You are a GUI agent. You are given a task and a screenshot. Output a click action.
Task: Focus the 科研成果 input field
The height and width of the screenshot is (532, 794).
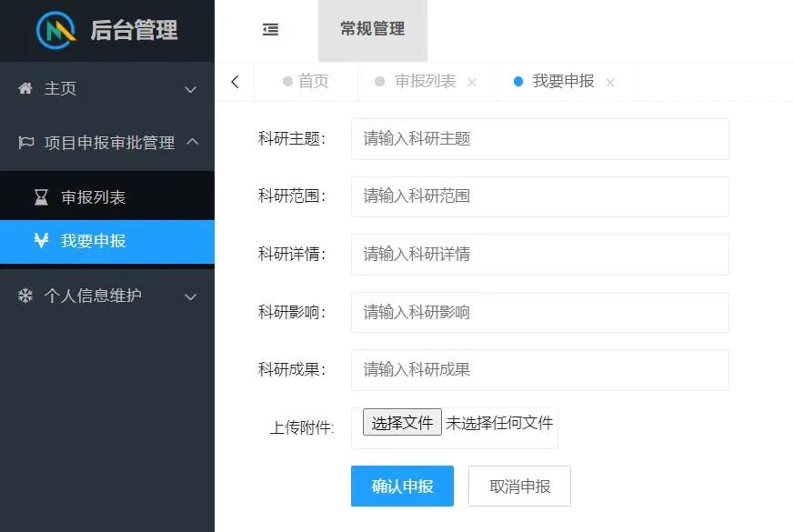click(540, 370)
